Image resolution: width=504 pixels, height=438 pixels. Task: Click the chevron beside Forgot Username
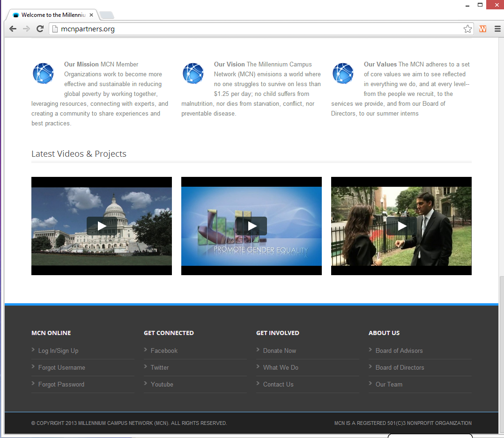(33, 366)
